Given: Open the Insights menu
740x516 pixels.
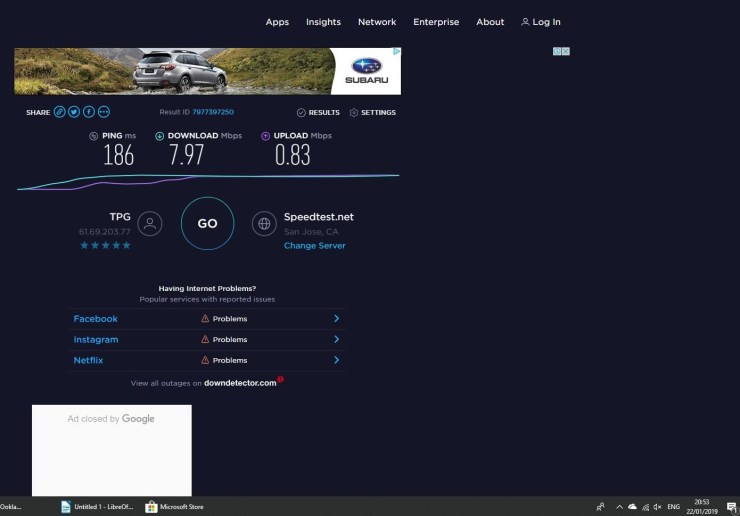Looking at the screenshot, I should tap(323, 22).
